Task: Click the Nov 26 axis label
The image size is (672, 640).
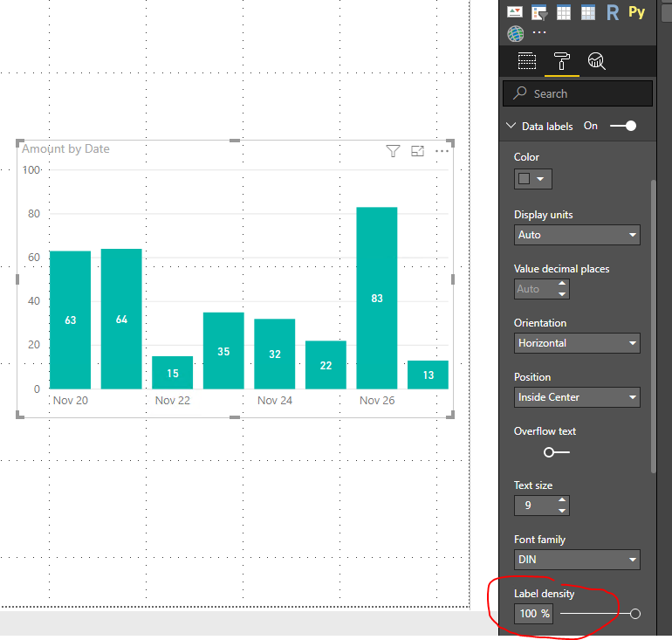Action: coord(377,401)
